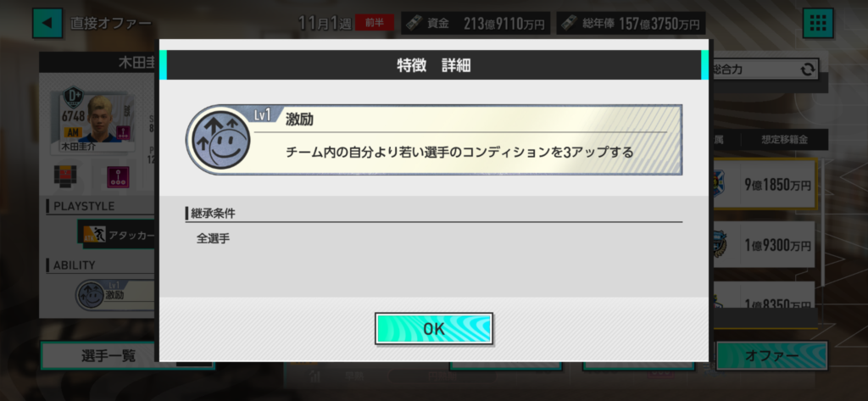Click the Lv1 激励 ability in background panel
868x401 pixels.
click(x=115, y=294)
